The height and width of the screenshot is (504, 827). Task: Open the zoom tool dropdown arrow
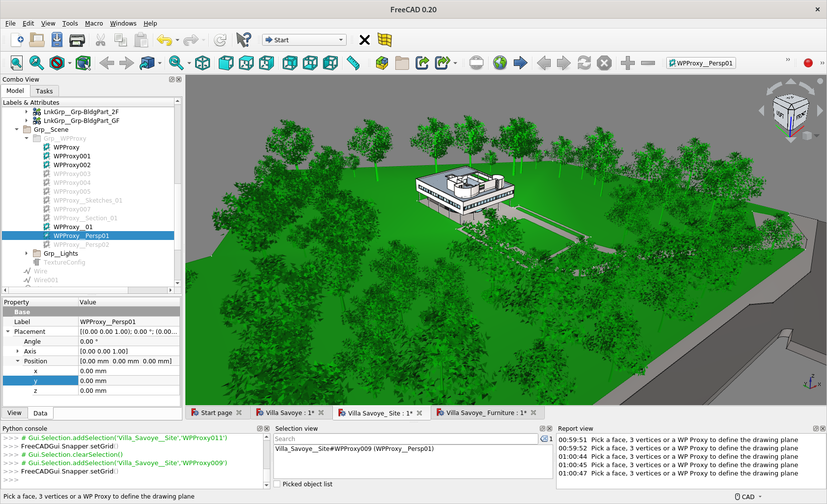pyautogui.click(x=189, y=63)
